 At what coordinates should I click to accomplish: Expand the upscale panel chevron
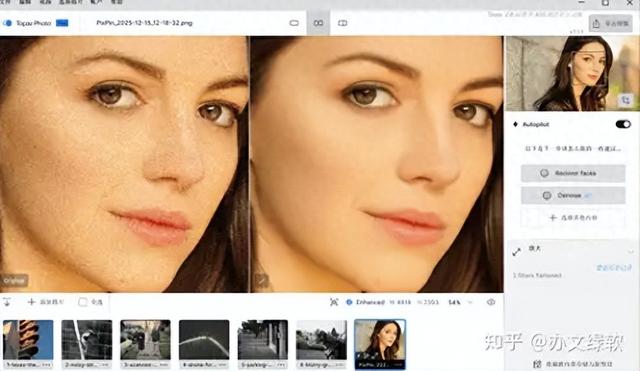coord(631,252)
